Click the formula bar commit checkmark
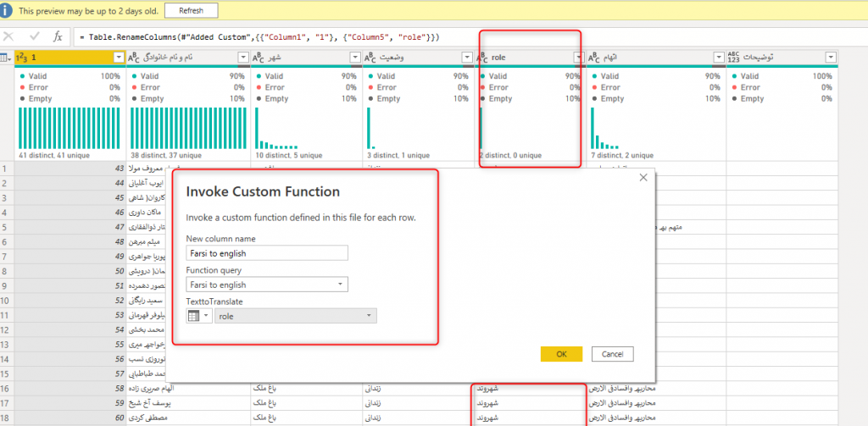This screenshot has width=868, height=426. 35,36
